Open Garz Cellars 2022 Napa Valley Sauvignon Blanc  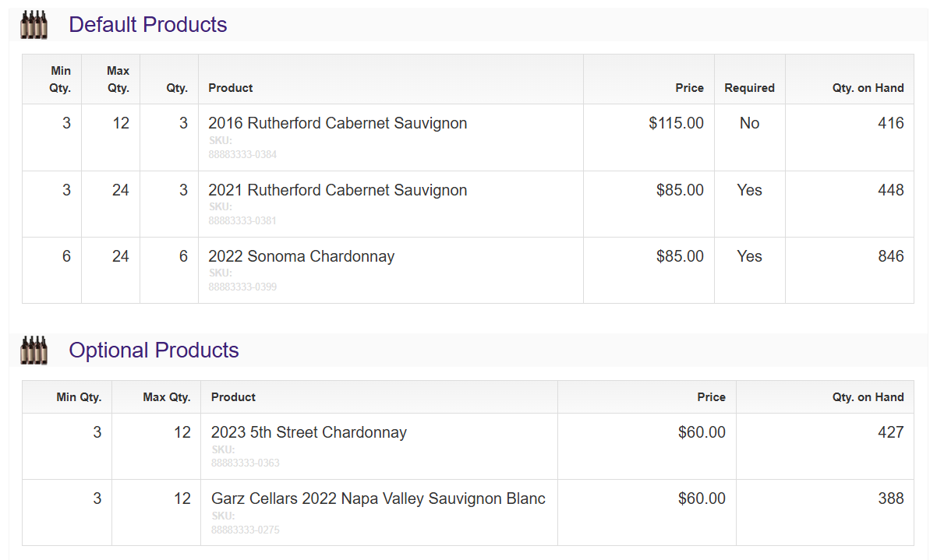[378, 498]
